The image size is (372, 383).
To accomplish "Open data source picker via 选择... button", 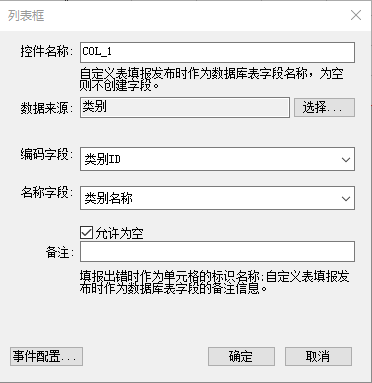I will coord(324,108).
